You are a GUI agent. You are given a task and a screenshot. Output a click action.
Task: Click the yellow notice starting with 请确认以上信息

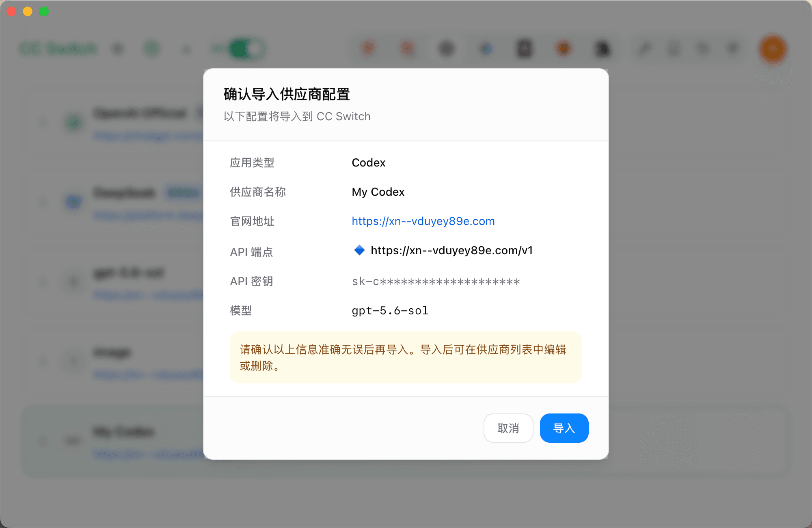406,357
